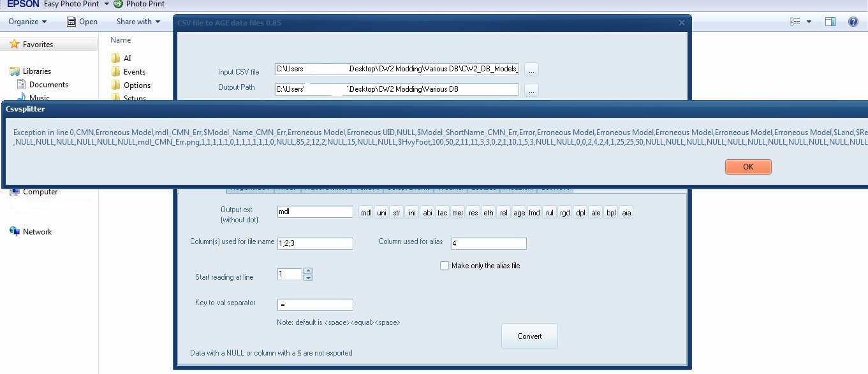Select the Network icon in sidebar
Viewport: 868px width, 374px height.
(15, 232)
